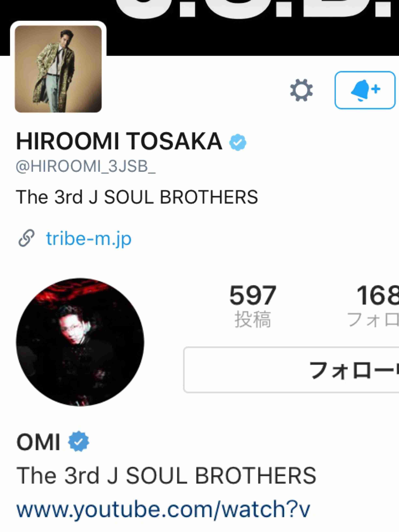399x532 pixels.
Task: Tap the OMI profile name
Action: click(x=38, y=442)
